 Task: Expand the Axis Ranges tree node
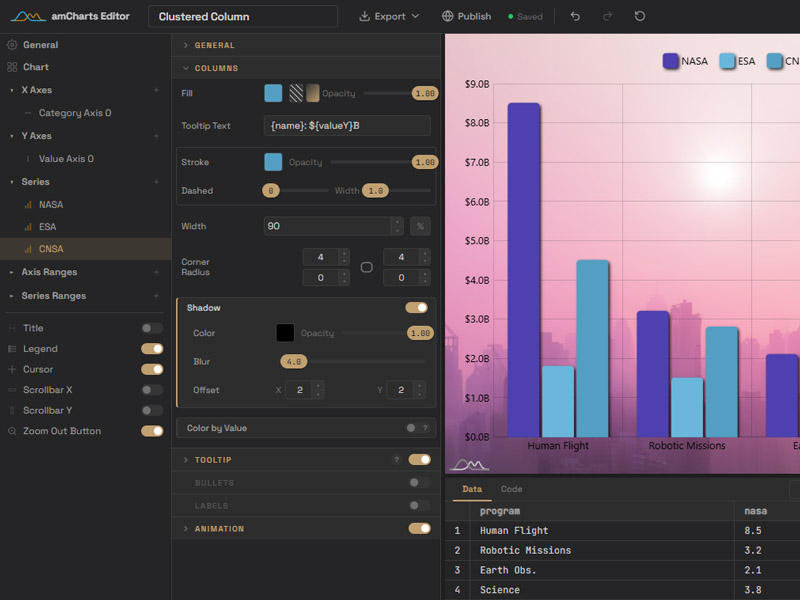(x=12, y=272)
